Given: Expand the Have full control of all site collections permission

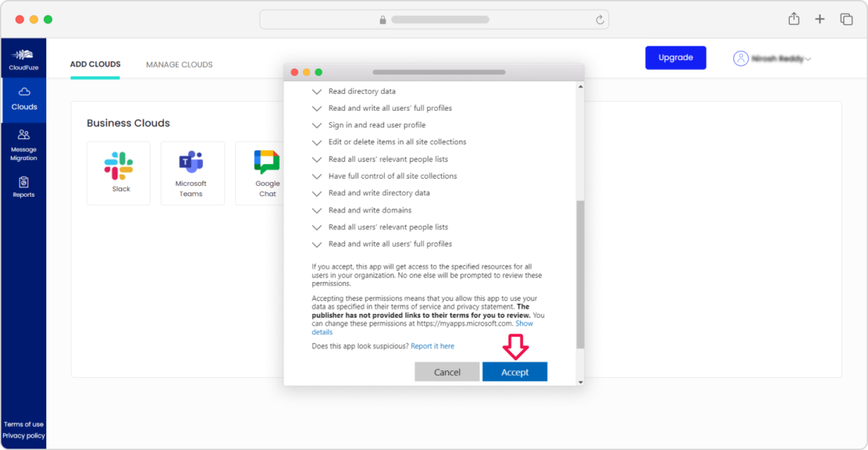Looking at the screenshot, I should click(317, 176).
